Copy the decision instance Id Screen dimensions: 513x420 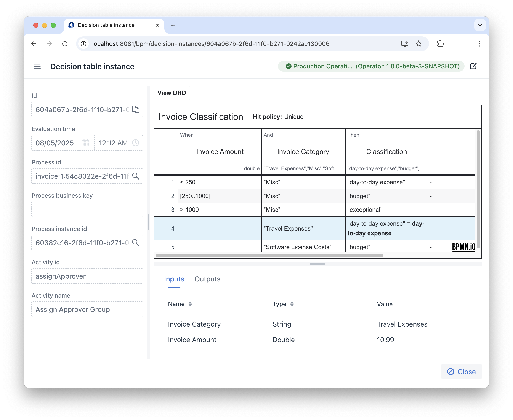click(136, 110)
